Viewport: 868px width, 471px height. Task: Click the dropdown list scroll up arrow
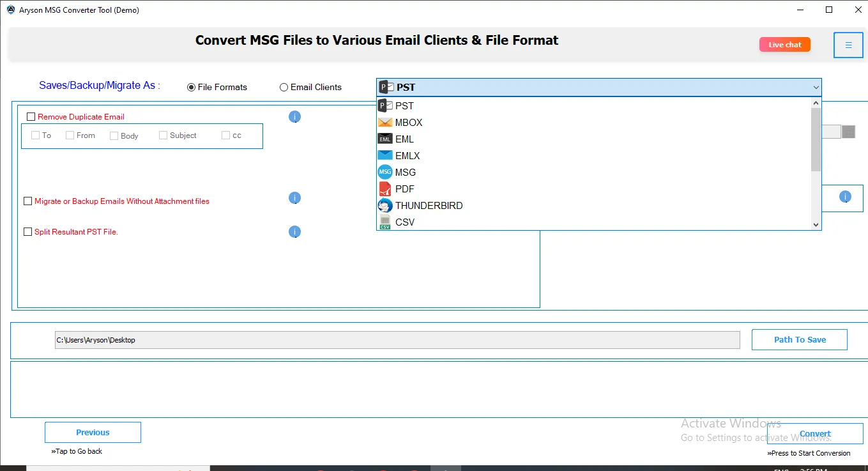point(816,102)
